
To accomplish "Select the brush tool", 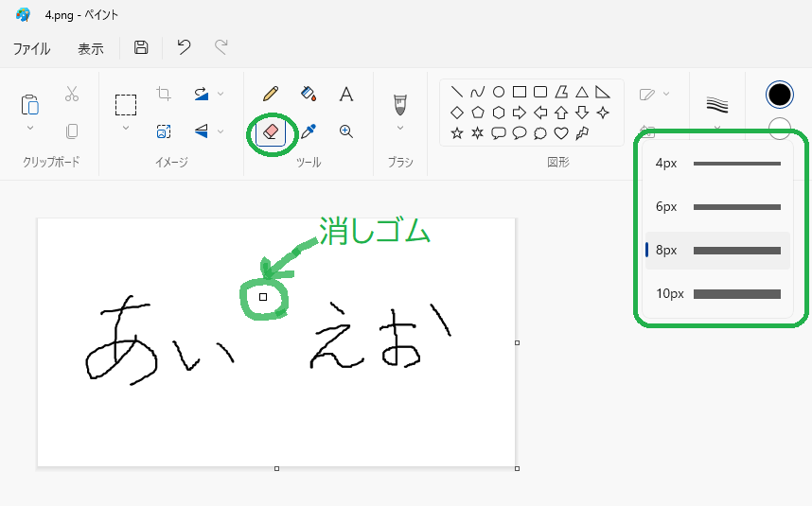I will click(400, 105).
